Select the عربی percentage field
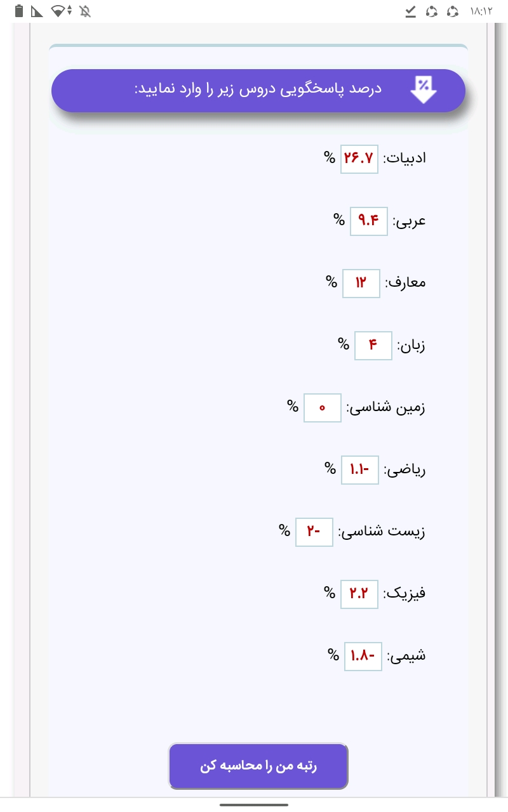This screenshot has height=812, width=508. [368, 221]
